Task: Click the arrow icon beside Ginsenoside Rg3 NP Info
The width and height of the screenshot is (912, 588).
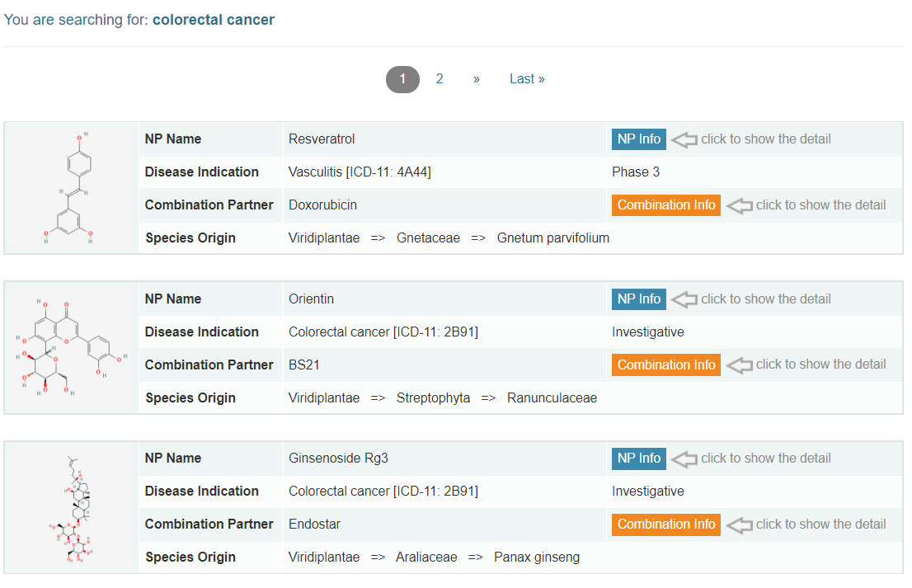Action: pos(684,459)
